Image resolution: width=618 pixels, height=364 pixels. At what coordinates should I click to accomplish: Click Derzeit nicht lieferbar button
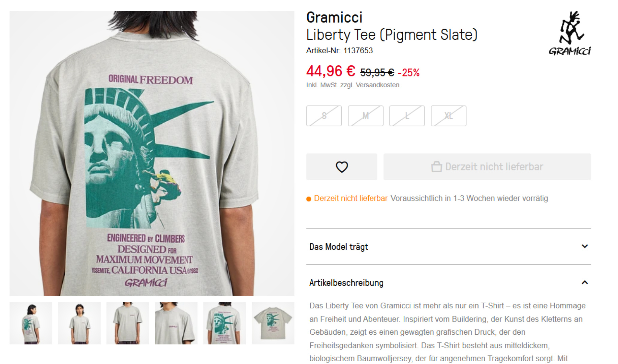coord(487,167)
